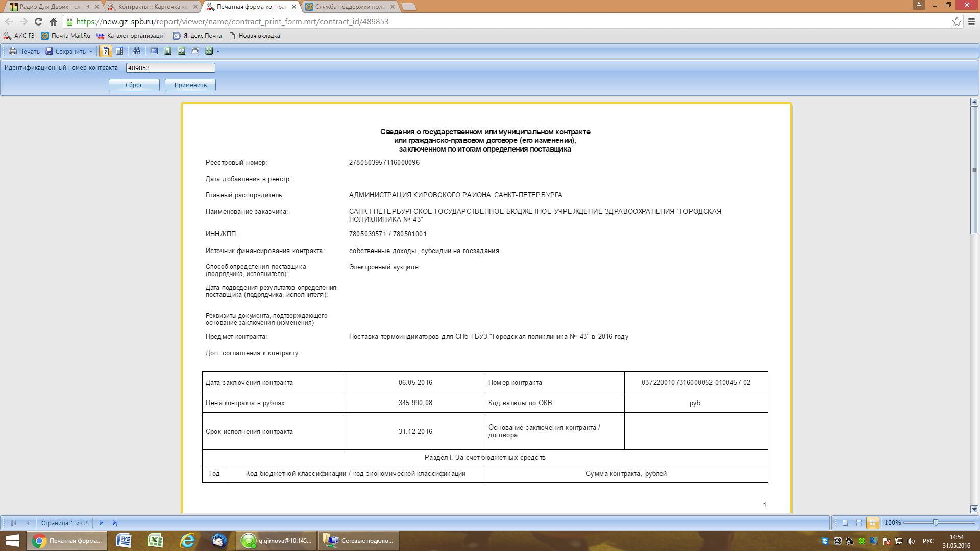
Task: Open the Служба поддержки browser tab
Action: [x=350, y=7]
